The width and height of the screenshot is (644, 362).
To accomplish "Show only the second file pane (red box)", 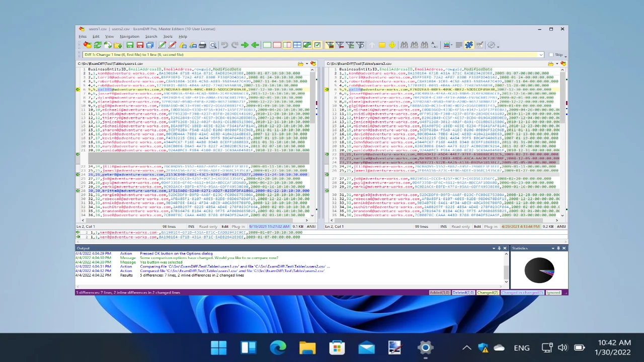I will tap(277, 45).
